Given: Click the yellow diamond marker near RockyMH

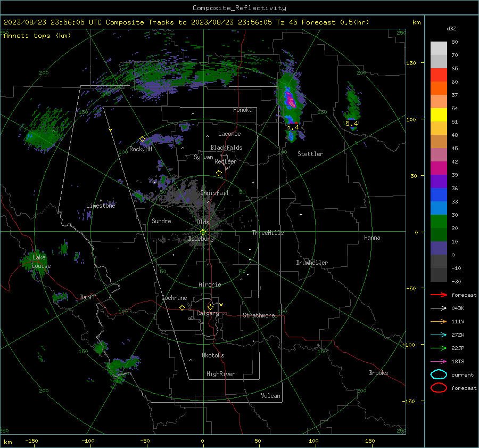Looking at the screenshot, I should click(x=142, y=139).
